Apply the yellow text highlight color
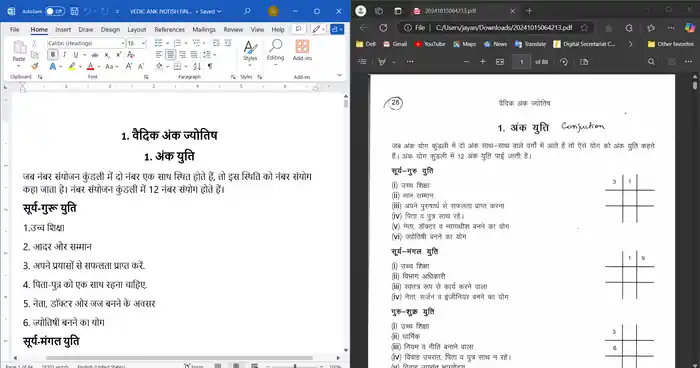The width and height of the screenshot is (700, 368). [x=72, y=66]
